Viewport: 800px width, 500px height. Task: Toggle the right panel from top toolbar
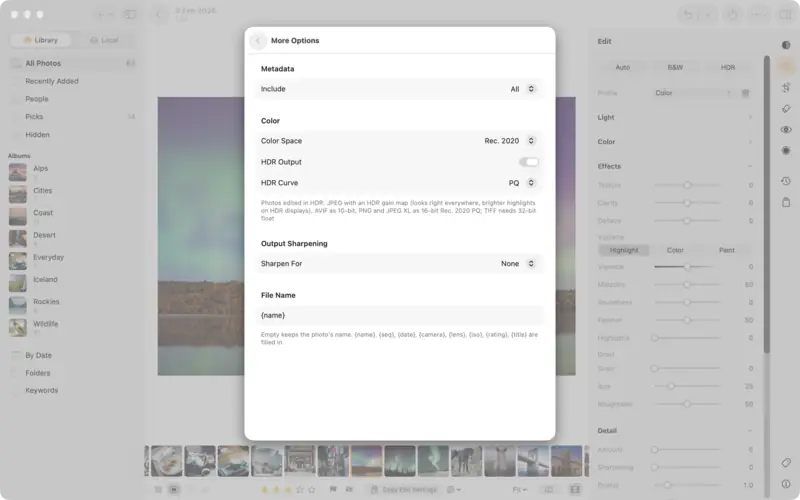[786, 15]
